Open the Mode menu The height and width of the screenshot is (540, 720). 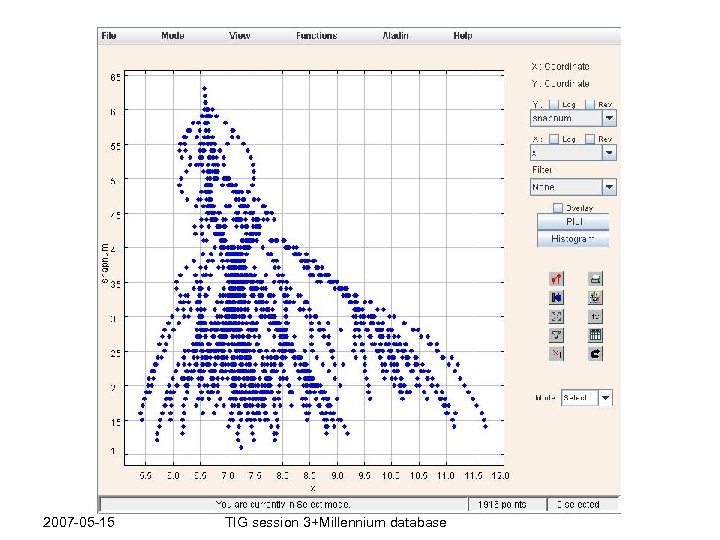[173, 35]
